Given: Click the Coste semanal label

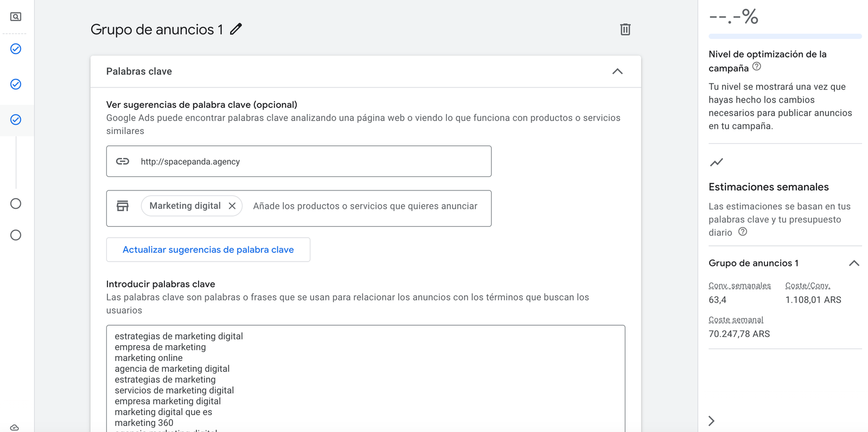Looking at the screenshot, I should tap(736, 320).
